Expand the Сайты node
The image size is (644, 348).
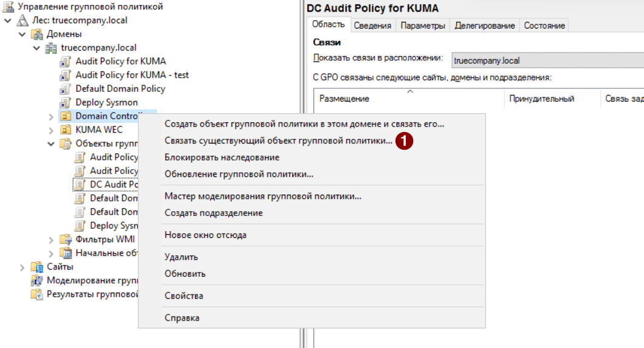22,267
